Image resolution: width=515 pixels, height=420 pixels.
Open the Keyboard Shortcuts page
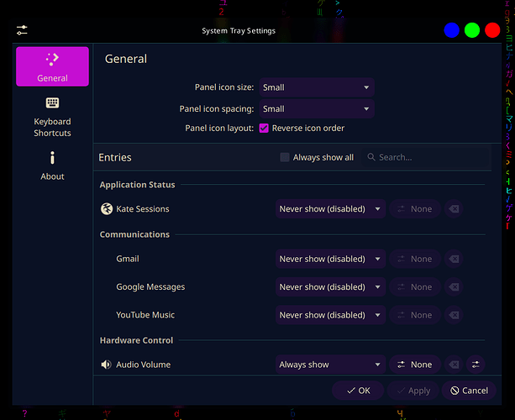(x=52, y=116)
